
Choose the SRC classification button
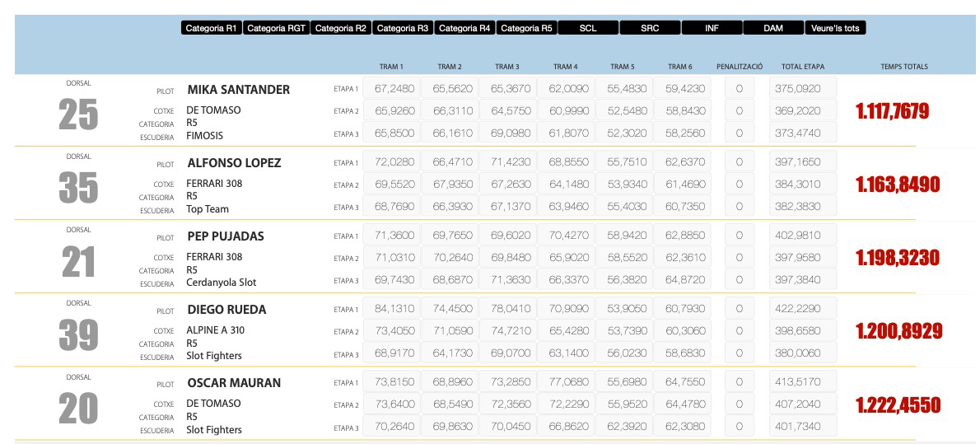click(650, 28)
